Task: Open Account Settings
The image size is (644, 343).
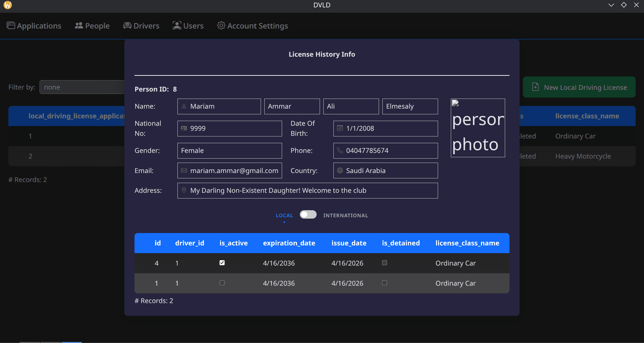Action: [253, 26]
